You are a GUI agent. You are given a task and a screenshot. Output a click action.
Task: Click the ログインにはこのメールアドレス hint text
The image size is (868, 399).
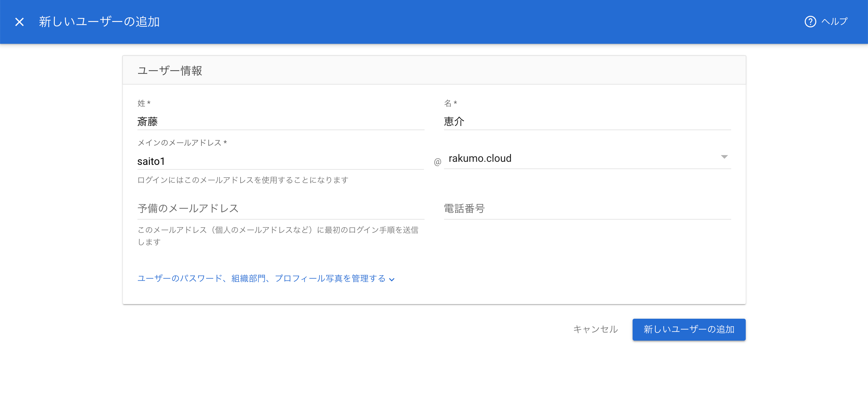[243, 180]
